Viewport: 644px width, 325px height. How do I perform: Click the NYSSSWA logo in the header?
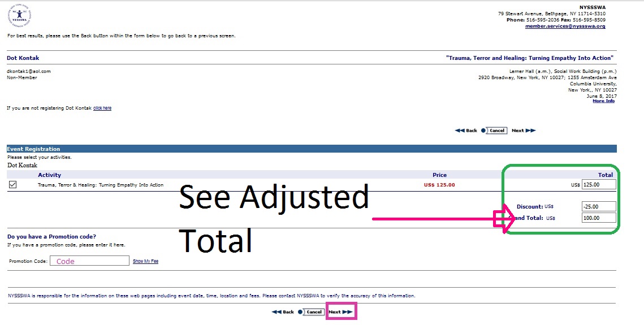click(x=20, y=16)
